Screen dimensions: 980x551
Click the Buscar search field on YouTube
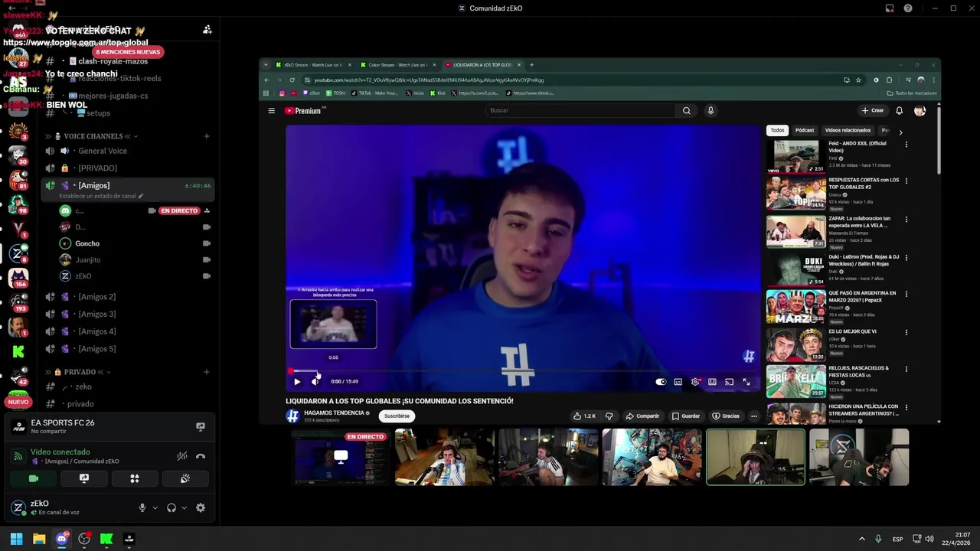pos(580,110)
